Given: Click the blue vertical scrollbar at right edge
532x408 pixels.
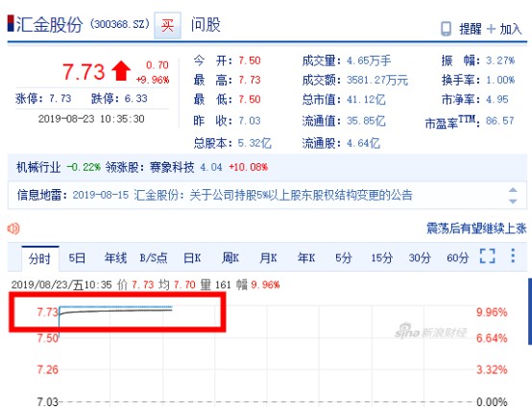Looking at the screenshot, I should coord(530,311).
